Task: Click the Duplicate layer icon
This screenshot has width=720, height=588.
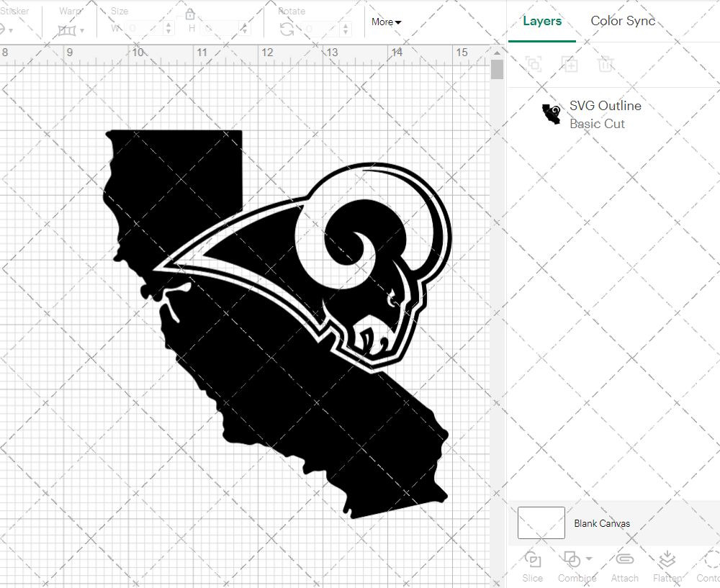Action: coord(570,64)
